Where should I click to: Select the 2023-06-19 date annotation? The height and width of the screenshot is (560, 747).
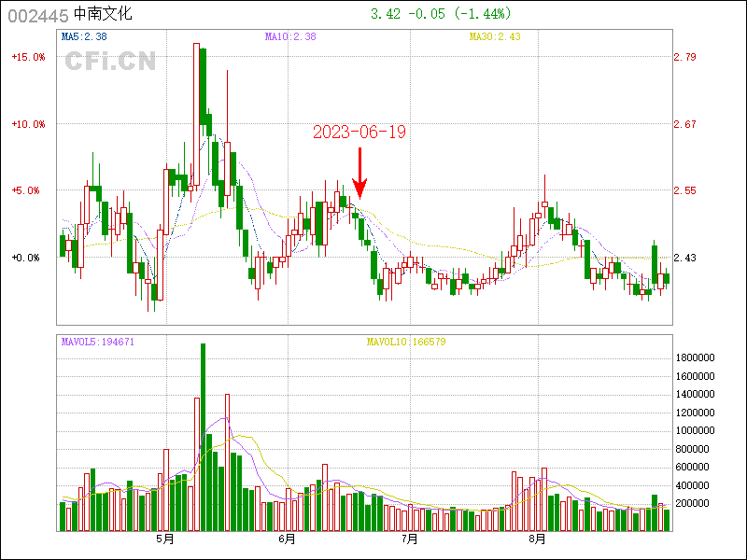pos(359,132)
